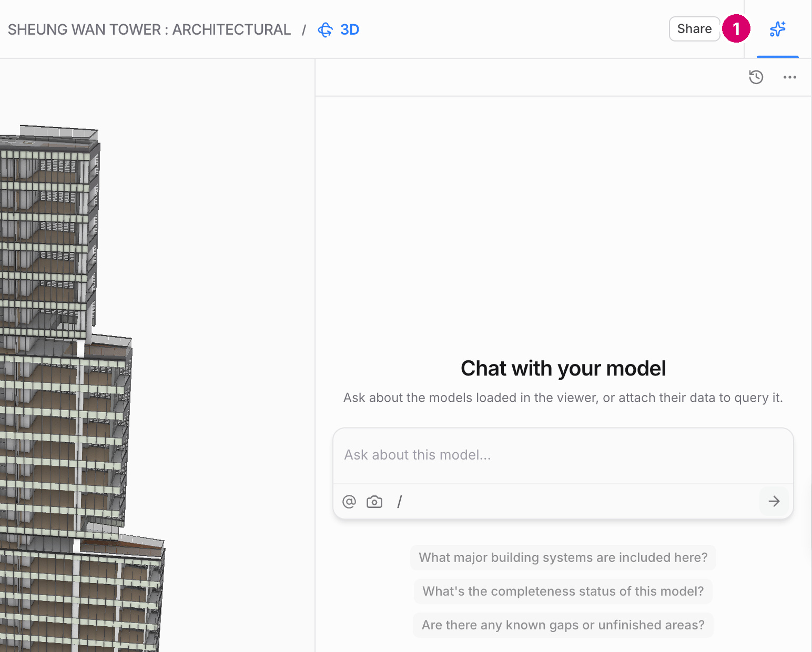Image resolution: width=812 pixels, height=652 pixels.
Task: Open SHEUNG WAN TOWER : ARCHITECTURAL breadcrumb
Action: click(x=149, y=29)
